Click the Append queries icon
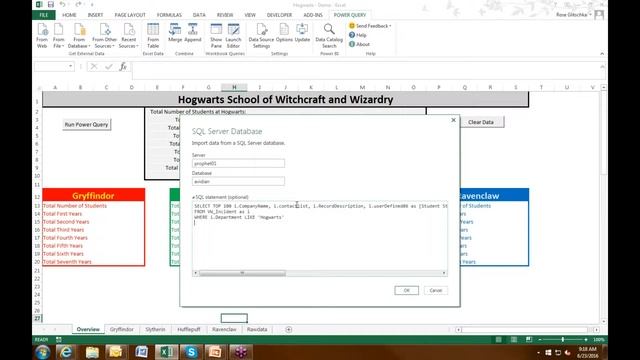Image resolution: width=640 pixels, height=360 pixels. (193, 33)
